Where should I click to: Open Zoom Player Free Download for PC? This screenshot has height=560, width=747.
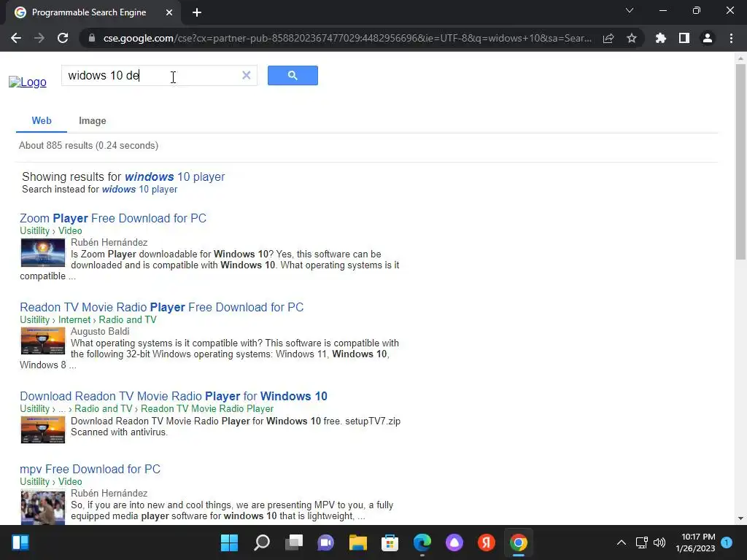coord(113,218)
